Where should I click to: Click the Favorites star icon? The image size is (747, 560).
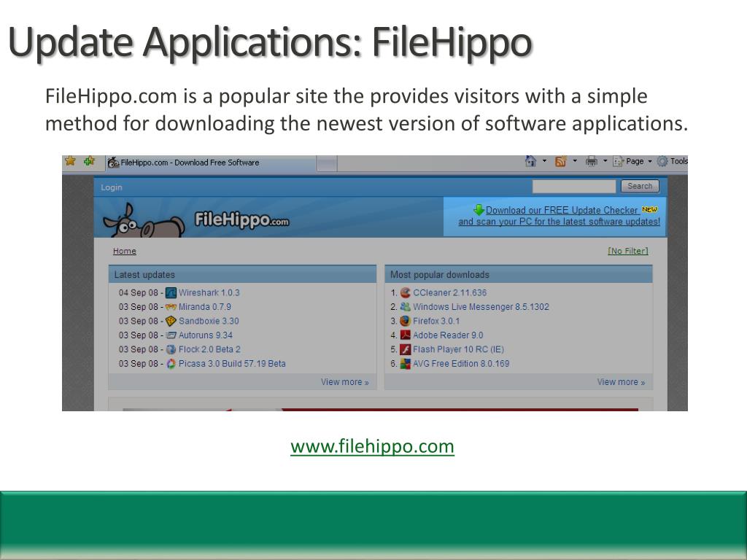[71, 161]
